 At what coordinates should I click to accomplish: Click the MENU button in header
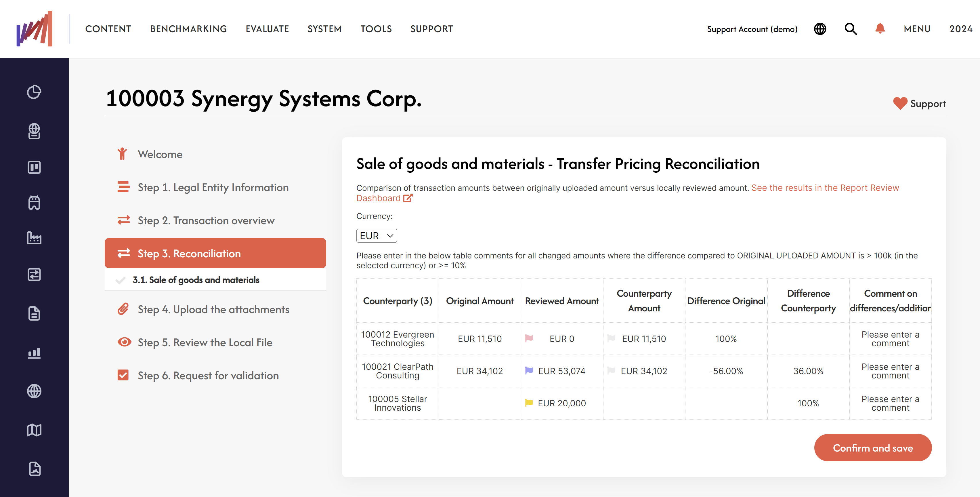(x=917, y=29)
